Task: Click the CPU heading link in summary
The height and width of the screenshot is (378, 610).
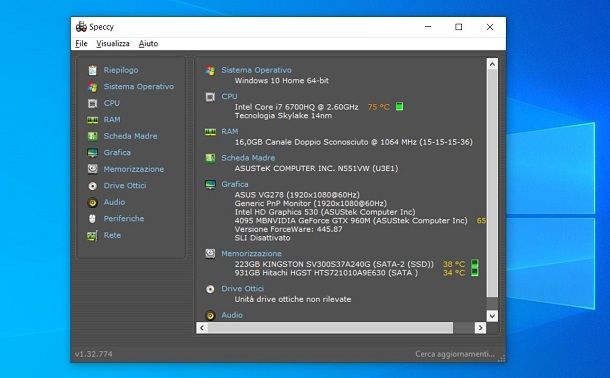Action: [229, 96]
